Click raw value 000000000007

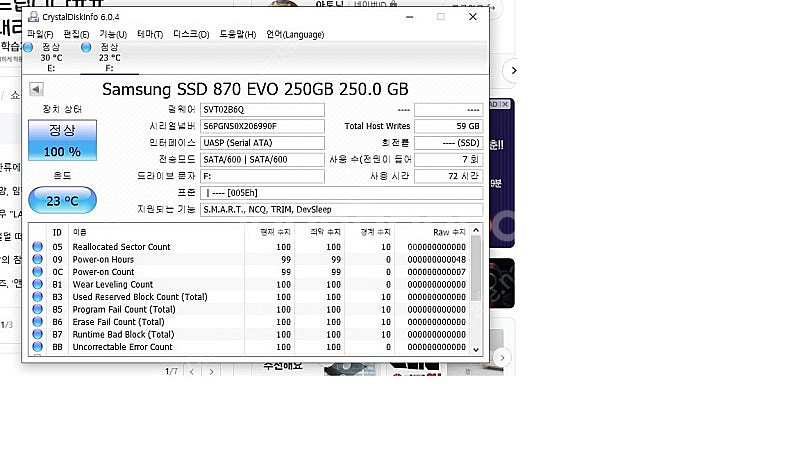click(x=436, y=272)
